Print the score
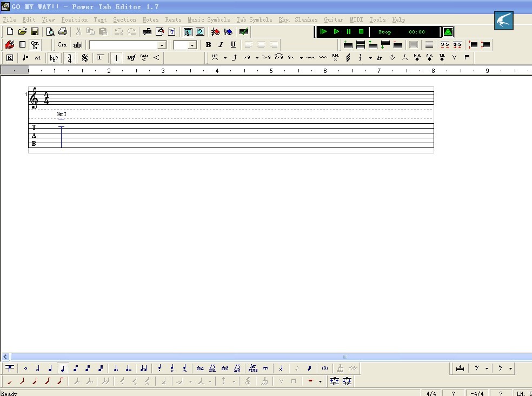Screen dimensions: 532x396 [62, 31]
